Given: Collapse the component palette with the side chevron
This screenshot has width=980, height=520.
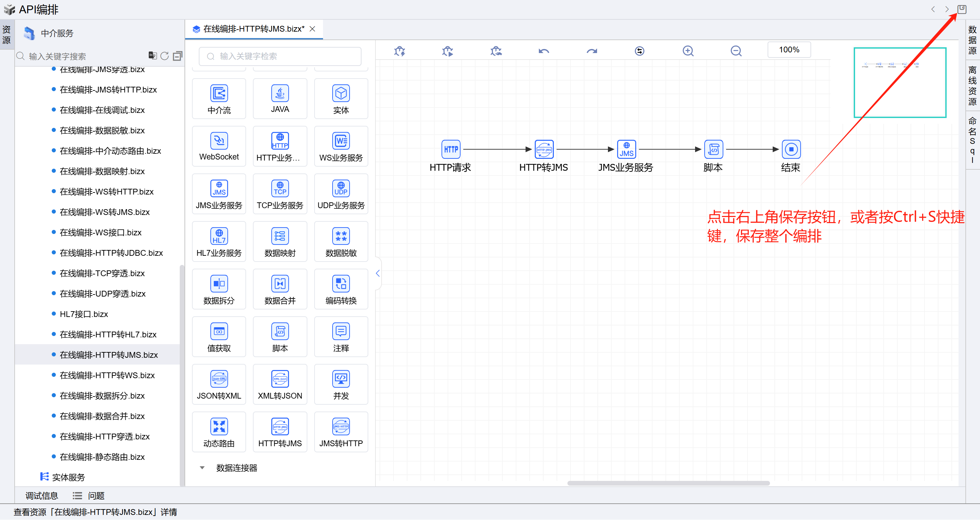Looking at the screenshot, I should point(378,273).
